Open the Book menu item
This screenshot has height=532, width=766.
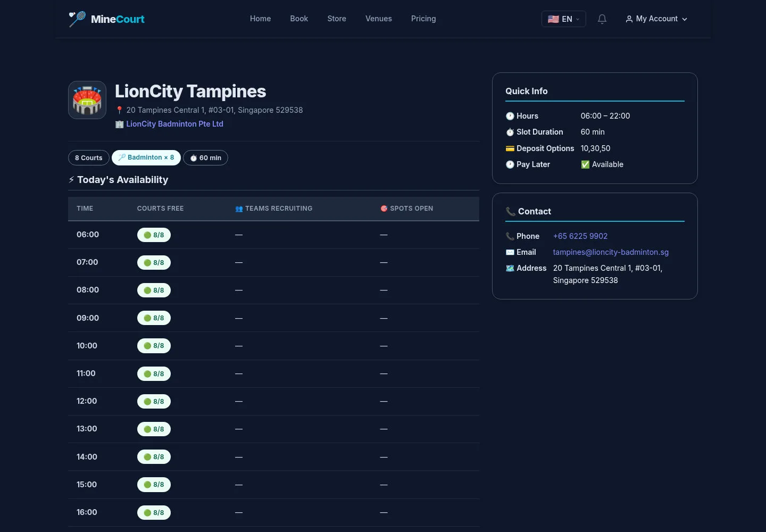[x=299, y=19]
